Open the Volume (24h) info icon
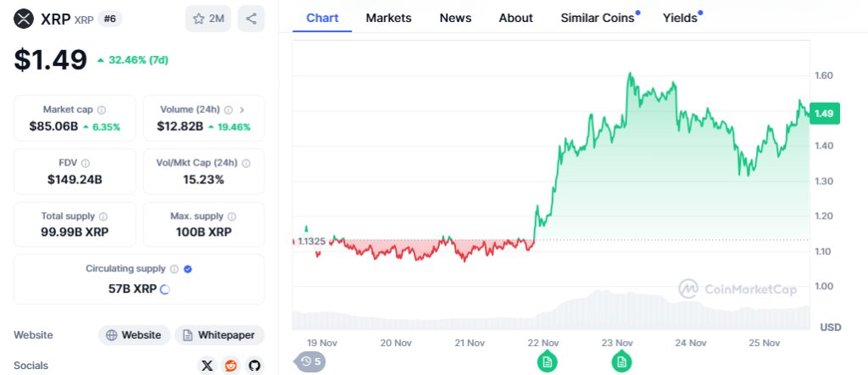The height and width of the screenshot is (375, 868). point(229,109)
